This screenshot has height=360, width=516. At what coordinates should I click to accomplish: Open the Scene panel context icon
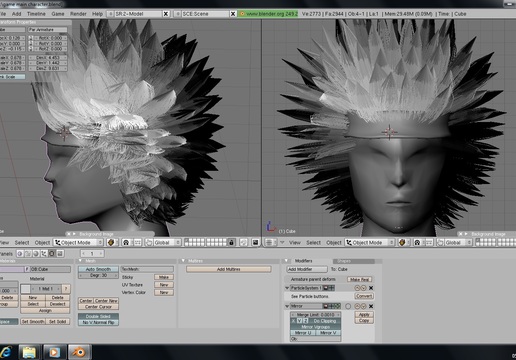(x=60, y=253)
